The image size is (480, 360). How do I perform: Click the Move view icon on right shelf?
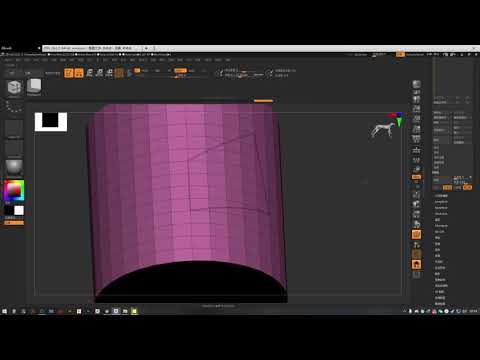[x=416, y=204]
